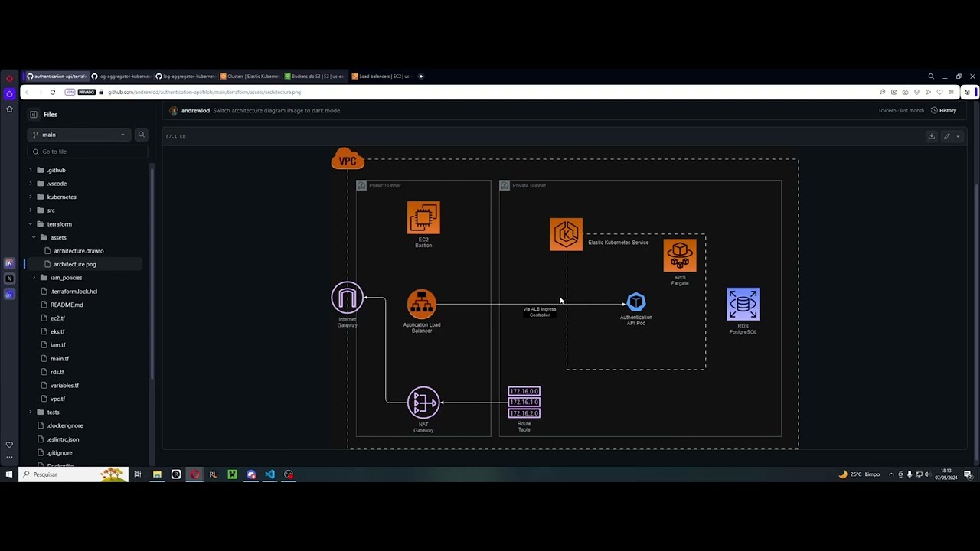
Task: Open Visual Studio Code from taskbar
Action: tap(269, 474)
